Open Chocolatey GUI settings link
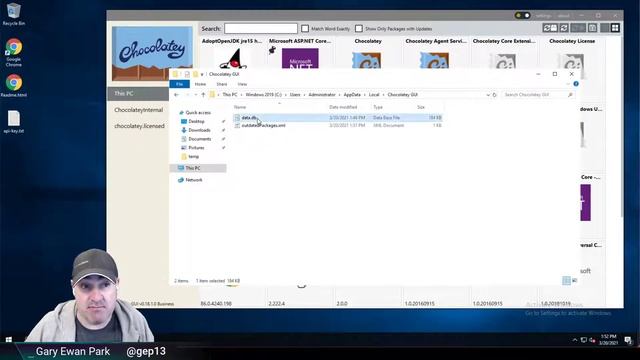Image resolution: width=640 pixels, height=360 pixels. click(543, 16)
